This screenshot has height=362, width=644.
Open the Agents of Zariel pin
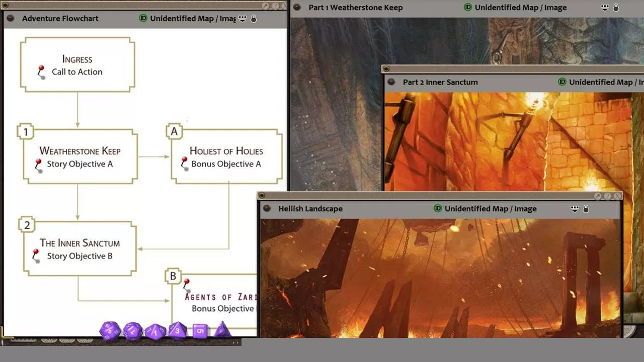coord(187,285)
